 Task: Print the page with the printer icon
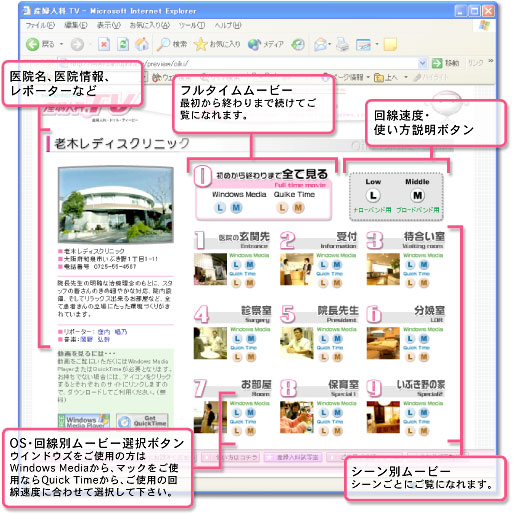point(342,44)
